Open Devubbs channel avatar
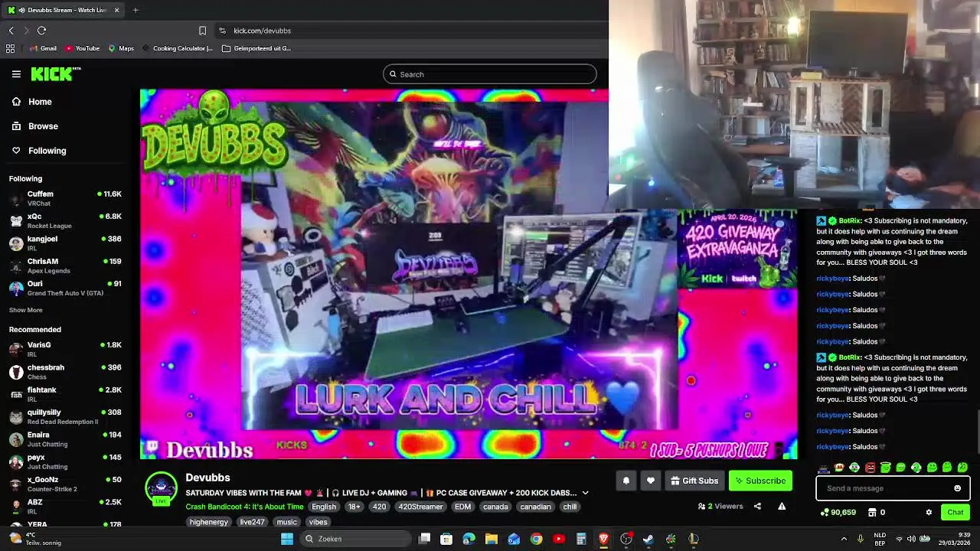Image resolution: width=980 pixels, height=551 pixels. coord(161,488)
